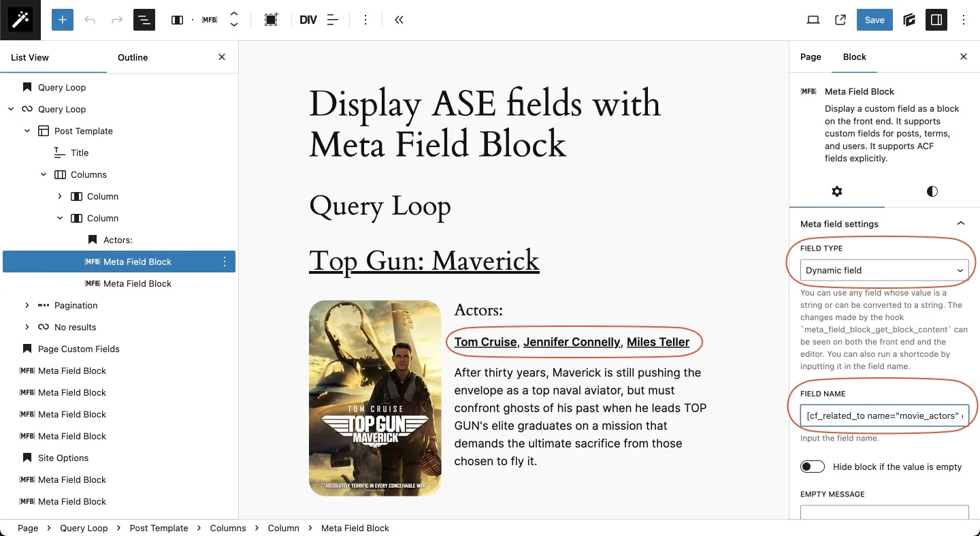Click the select-parent frame icon in toolbar

pyautogui.click(x=271, y=20)
